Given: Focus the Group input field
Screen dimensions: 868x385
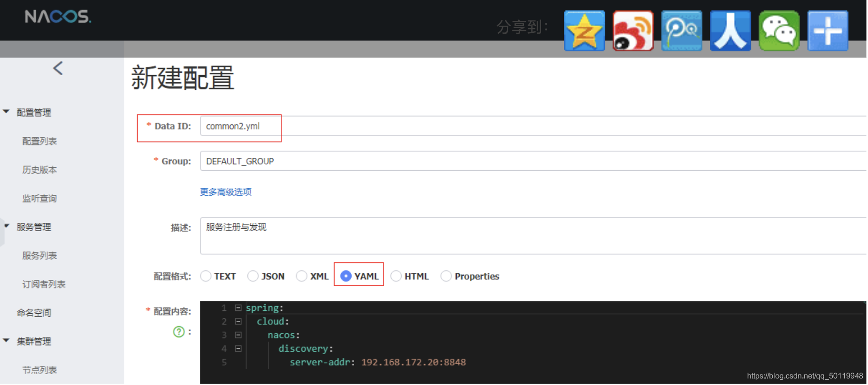Looking at the screenshot, I should 533,161.
